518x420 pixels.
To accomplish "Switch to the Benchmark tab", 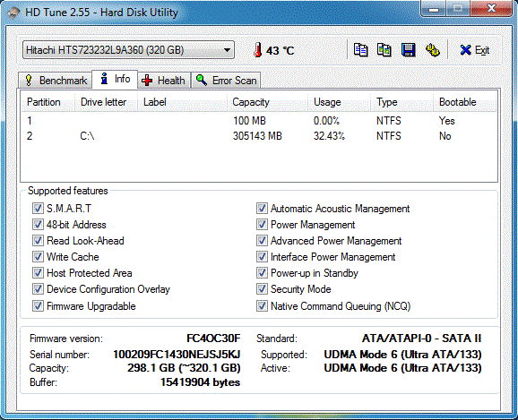I will pyautogui.click(x=56, y=81).
